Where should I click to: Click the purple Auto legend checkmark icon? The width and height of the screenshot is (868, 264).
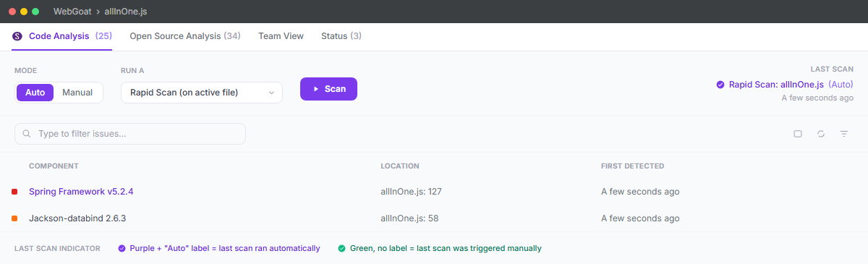pyautogui.click(x=122, y=248)
